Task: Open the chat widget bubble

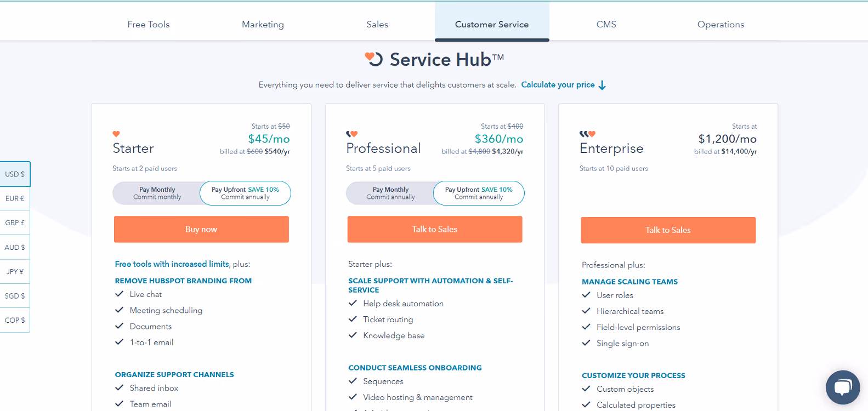Action: pos(843,387)
